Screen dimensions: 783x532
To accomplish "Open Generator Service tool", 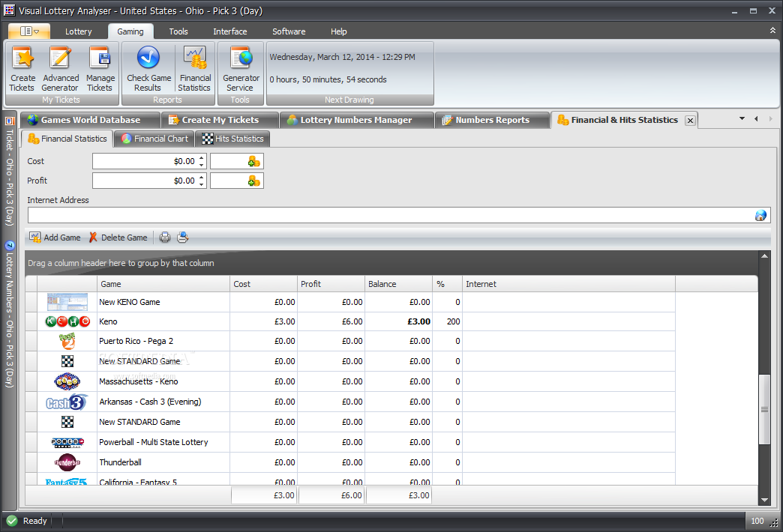I will click(x=241, y=69).
